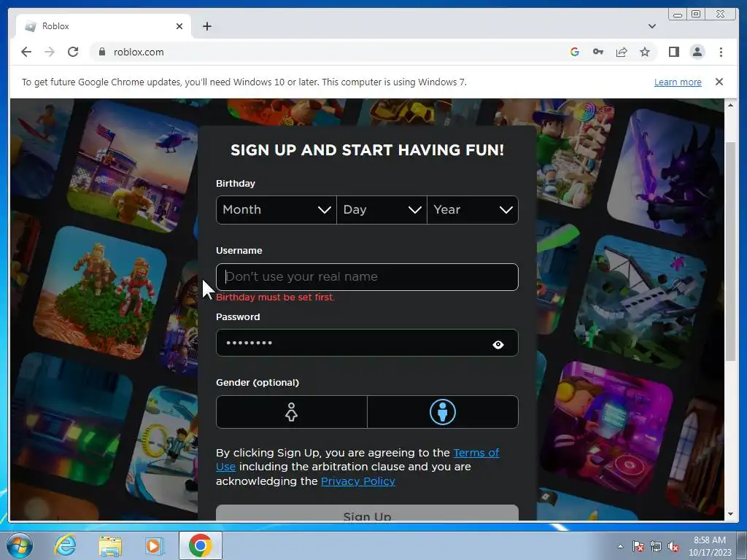The height and width of the screenshot is (560, 747).
Task: Click the page vertical scrollbar thumb
Action: pos(729,251)
